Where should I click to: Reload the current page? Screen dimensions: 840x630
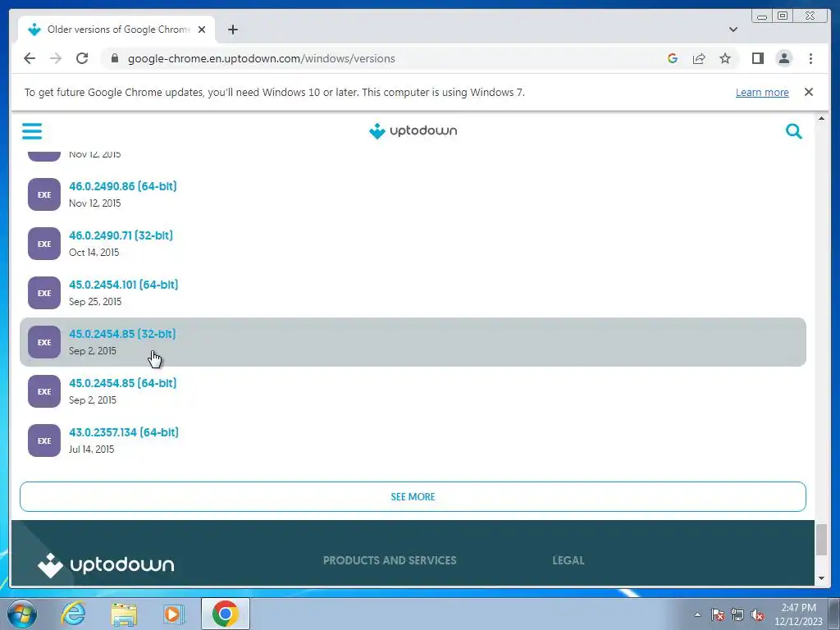pos(82,58)
